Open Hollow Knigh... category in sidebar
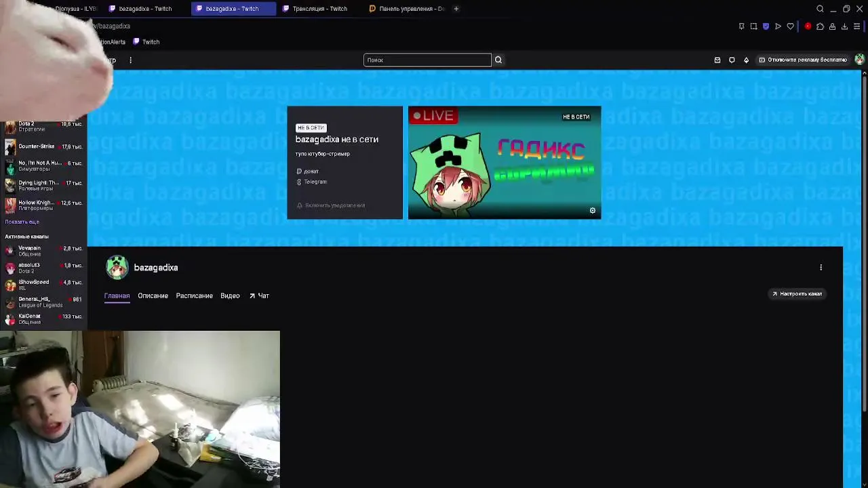 pyautogui.click(x=43, y=205)
